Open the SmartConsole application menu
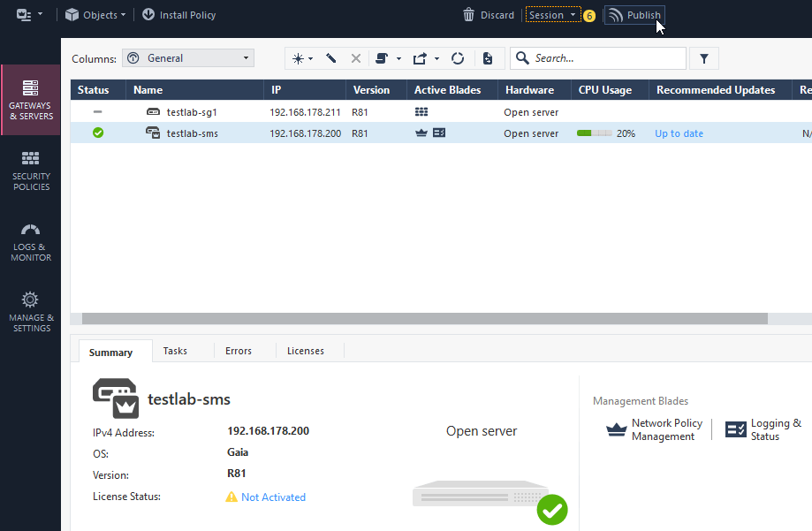This screenshot has width=812, height=531. pos(29,14)
